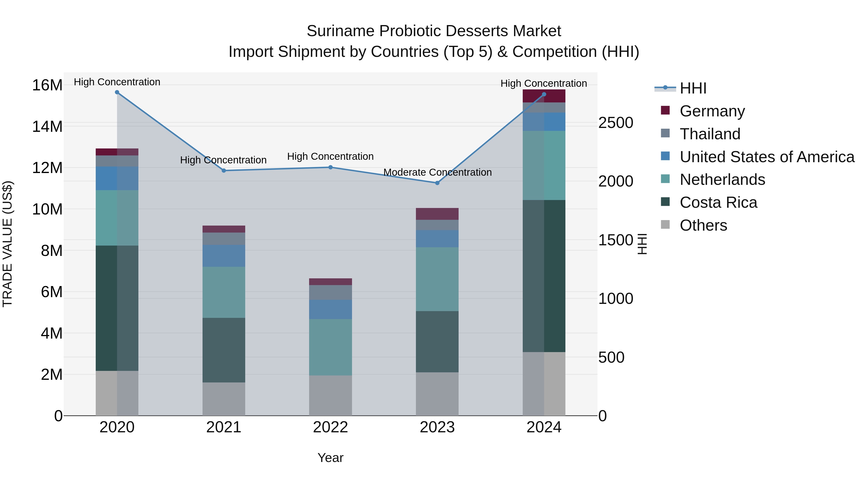Click the Netherlands legend color swatch
Image resolution: width=868 pixels, height=488 pixels.
click(x=665, y=179)
